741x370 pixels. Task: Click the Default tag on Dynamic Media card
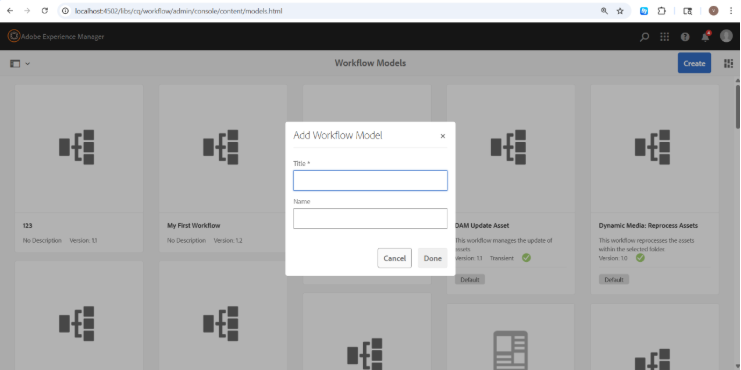[614, 280]
